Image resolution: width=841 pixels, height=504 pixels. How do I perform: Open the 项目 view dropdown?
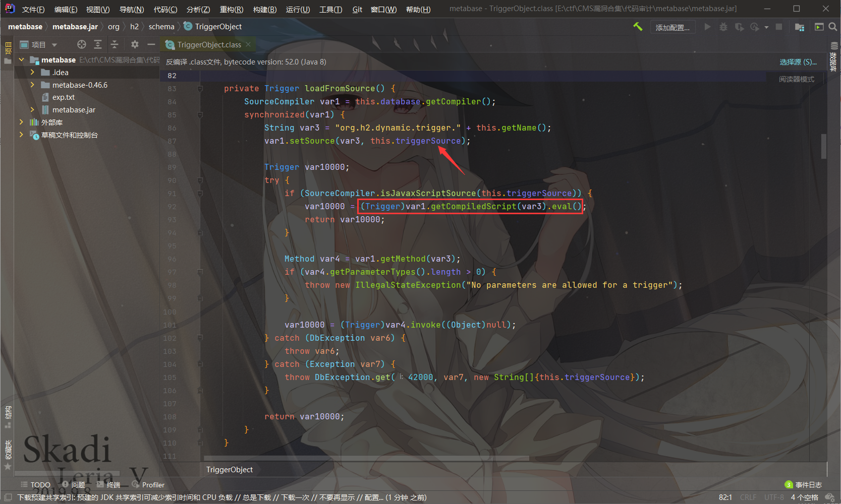tap(39, 45)
